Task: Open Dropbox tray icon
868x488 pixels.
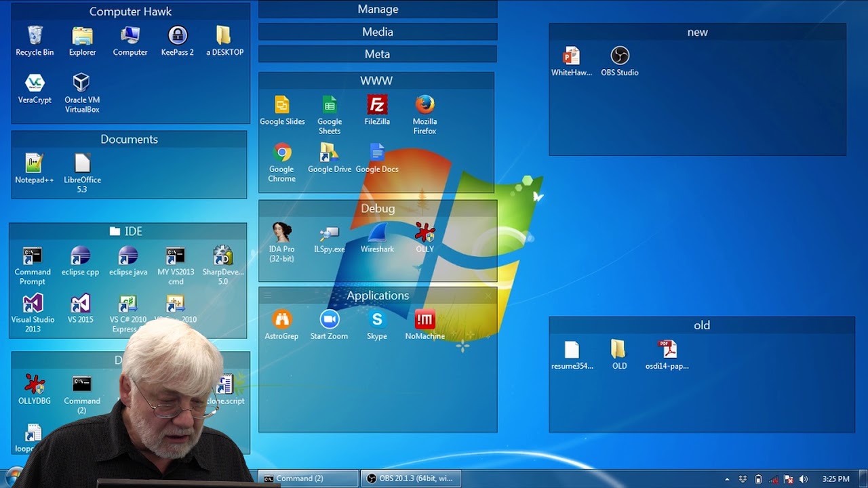Action: point(743,479)
